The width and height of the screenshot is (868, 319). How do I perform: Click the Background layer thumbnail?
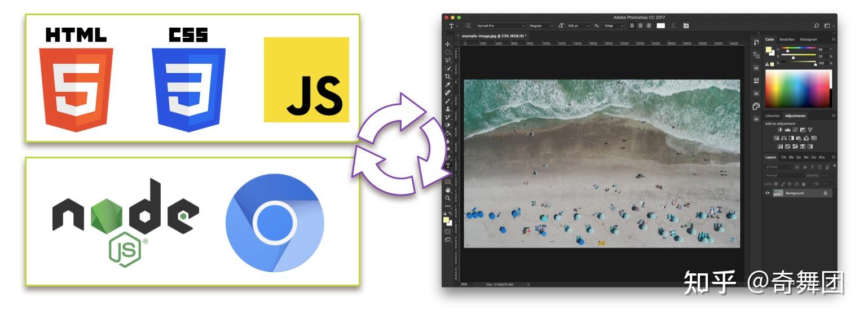pyautogui.click(x=778, y=193)
